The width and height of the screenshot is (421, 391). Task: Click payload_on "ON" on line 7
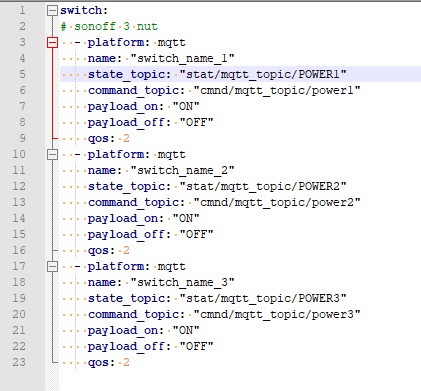coord(186,106)
